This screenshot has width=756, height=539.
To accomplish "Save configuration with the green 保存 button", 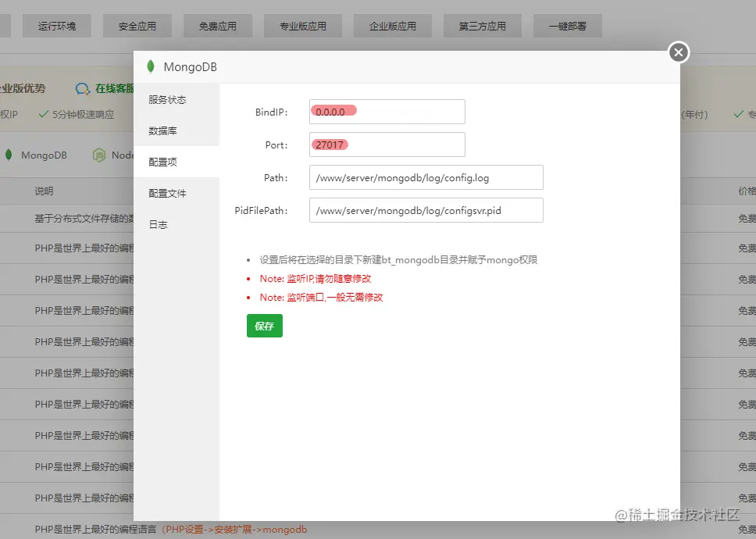I will coord(265,326).
